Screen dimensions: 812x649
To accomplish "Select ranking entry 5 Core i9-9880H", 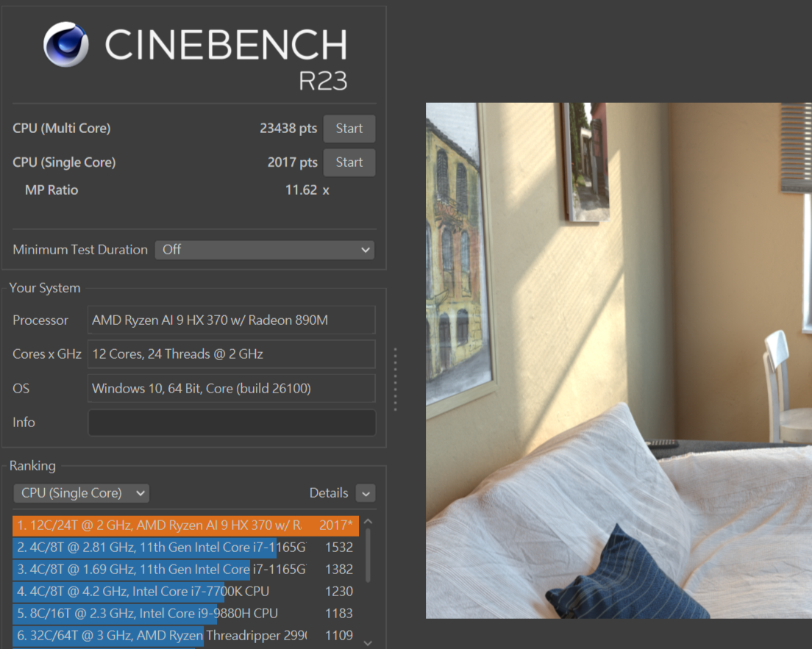I will pos(186,613).
